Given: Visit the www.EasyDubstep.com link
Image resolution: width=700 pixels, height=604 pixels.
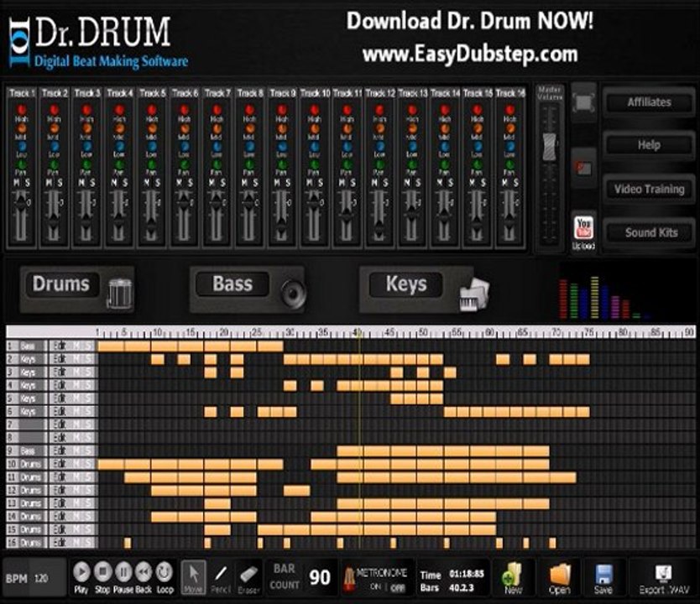Looking at the screenshot, I should pyautogui.click(x=470, y=55).
